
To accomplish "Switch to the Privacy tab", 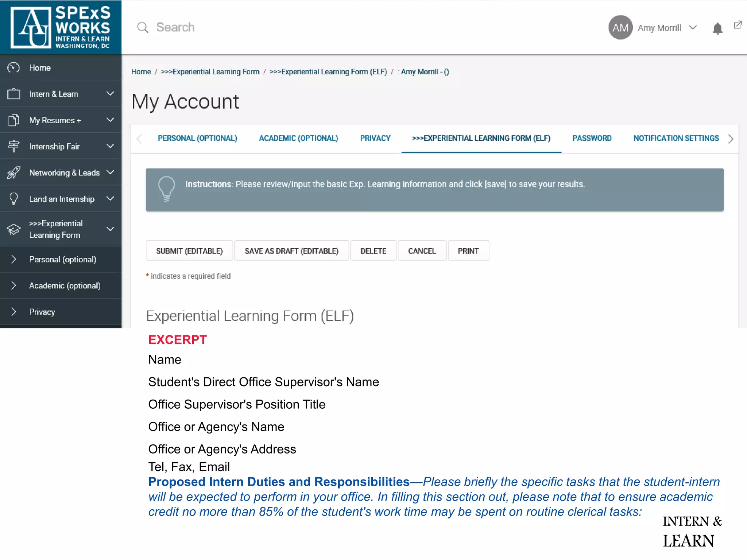I will pyautogui.click(x=375, y=138).
